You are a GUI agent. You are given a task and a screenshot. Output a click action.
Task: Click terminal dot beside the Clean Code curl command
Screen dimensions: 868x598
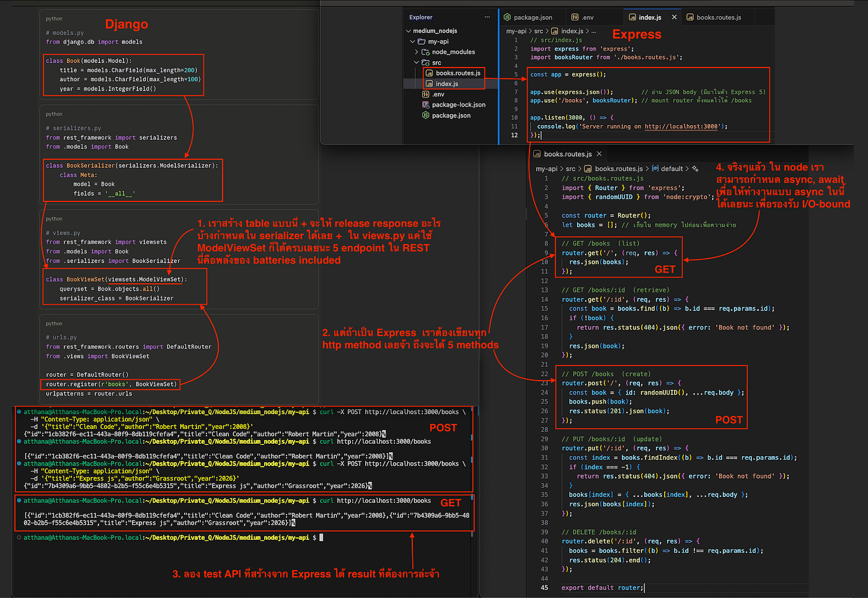click(x=19, y=411)
